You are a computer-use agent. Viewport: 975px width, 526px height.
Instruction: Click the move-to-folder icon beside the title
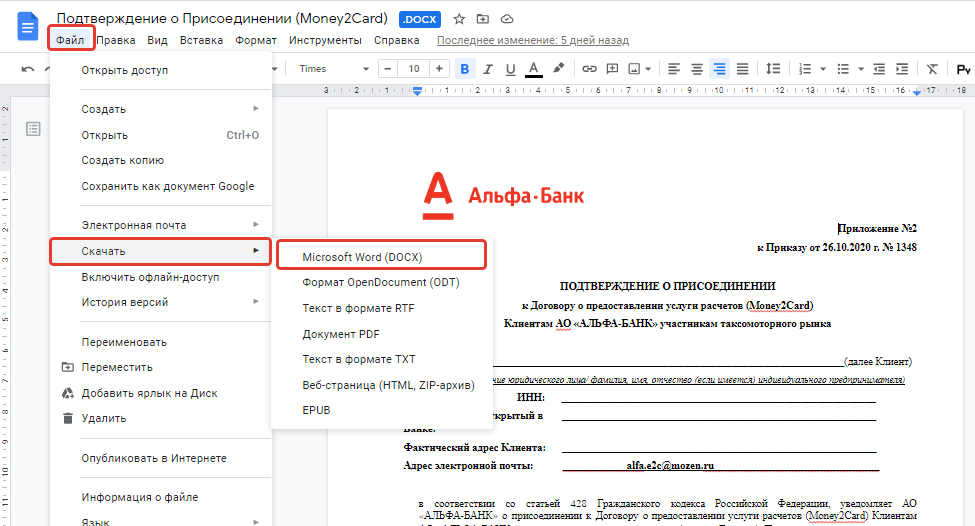click(483, 19)
